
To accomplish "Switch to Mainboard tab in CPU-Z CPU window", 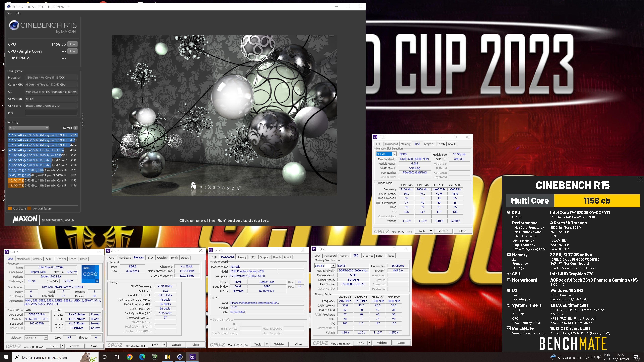I will click(x=23, y=259).
